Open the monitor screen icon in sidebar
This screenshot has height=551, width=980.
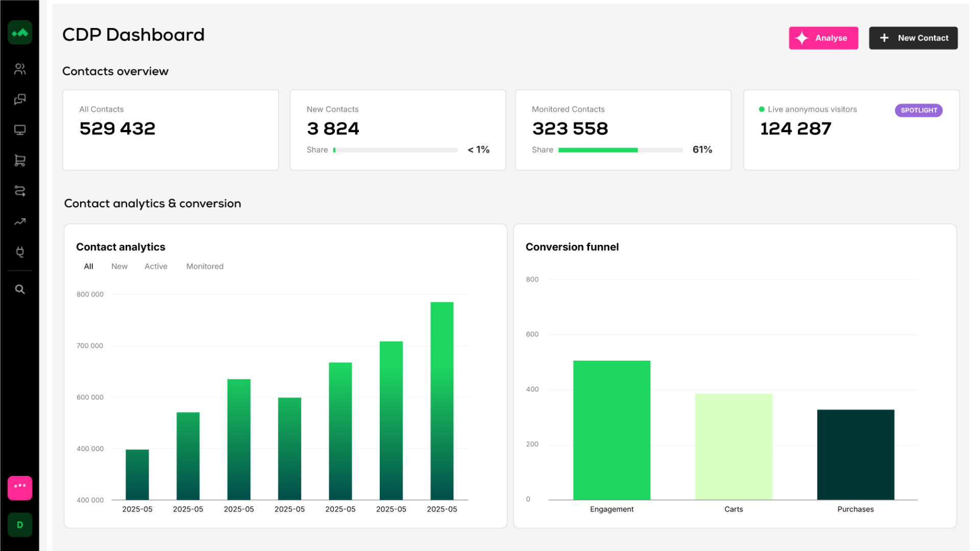pos(20,130)
